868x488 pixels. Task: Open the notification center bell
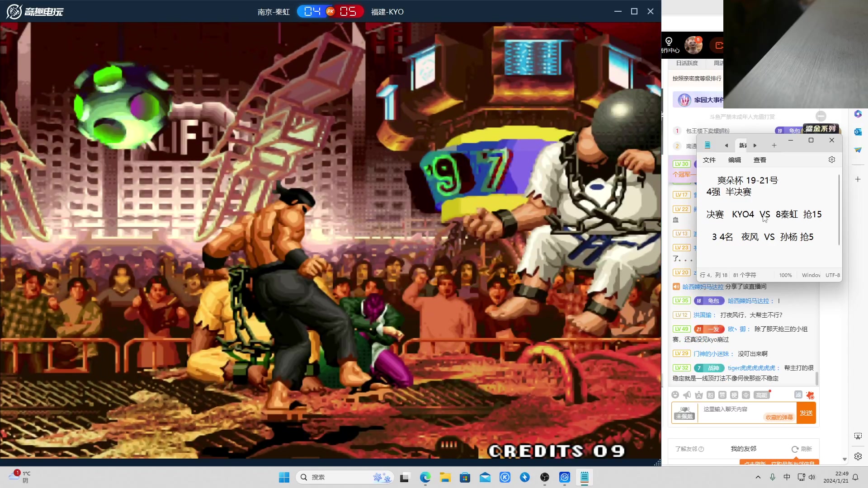855,477
